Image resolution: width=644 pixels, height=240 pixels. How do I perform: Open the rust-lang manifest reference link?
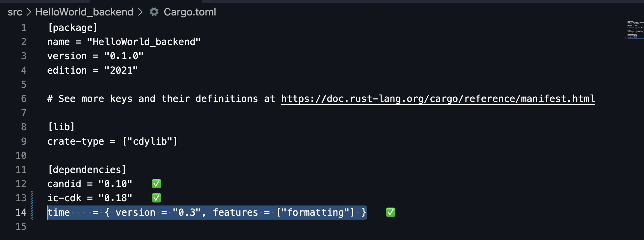[x=437, y=98]
